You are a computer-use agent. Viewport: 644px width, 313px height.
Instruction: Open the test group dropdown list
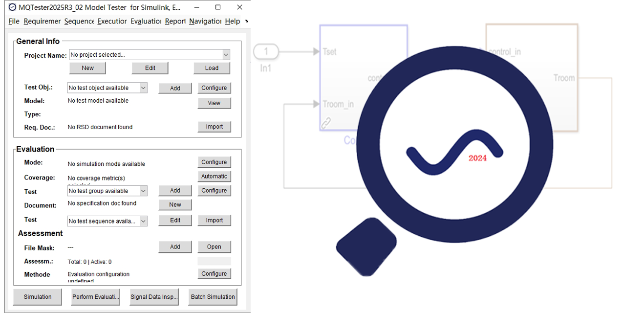[143, 191]
